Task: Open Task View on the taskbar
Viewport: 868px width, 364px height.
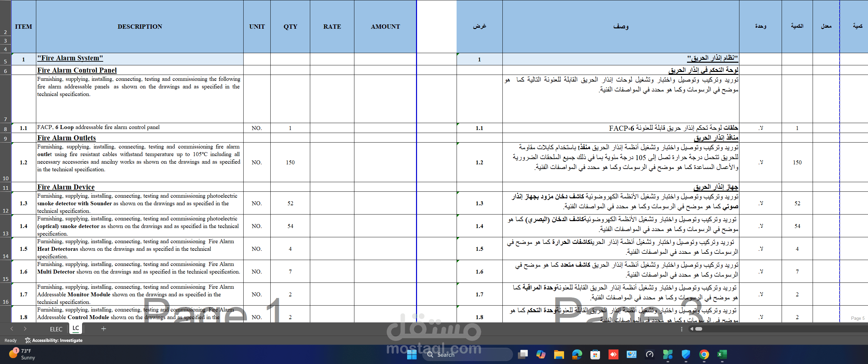Action: click(523, 354)
